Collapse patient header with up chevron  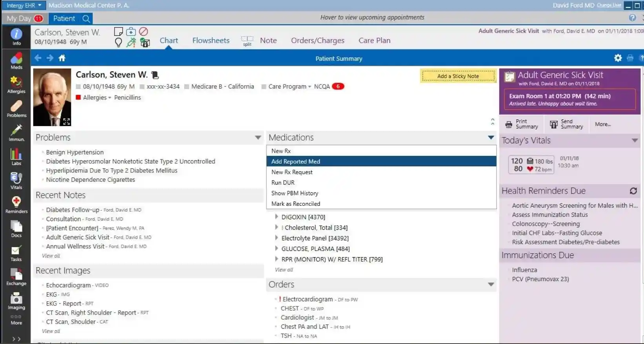pos(493,121)
